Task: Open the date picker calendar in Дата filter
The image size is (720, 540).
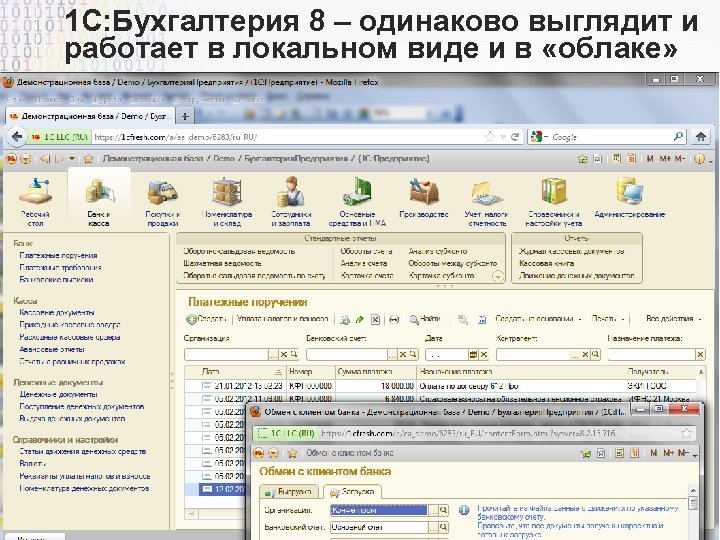Action: [473, 354]
